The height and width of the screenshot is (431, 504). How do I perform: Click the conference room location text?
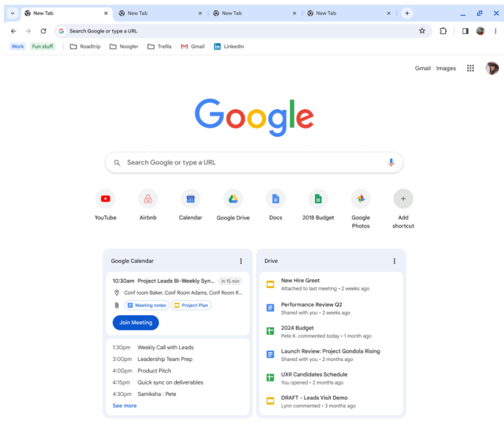point(183,293)
